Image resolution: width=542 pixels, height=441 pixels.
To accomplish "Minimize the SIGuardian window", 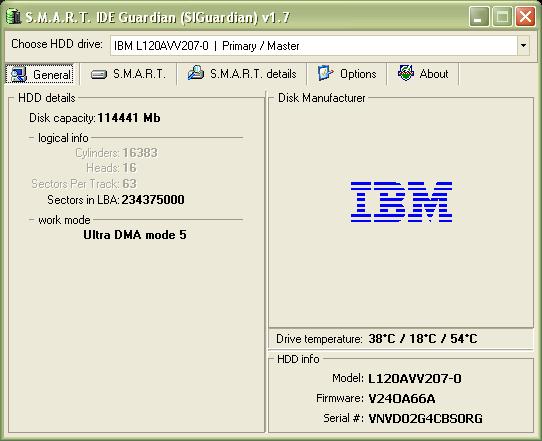I will click(x=479, y=16).
